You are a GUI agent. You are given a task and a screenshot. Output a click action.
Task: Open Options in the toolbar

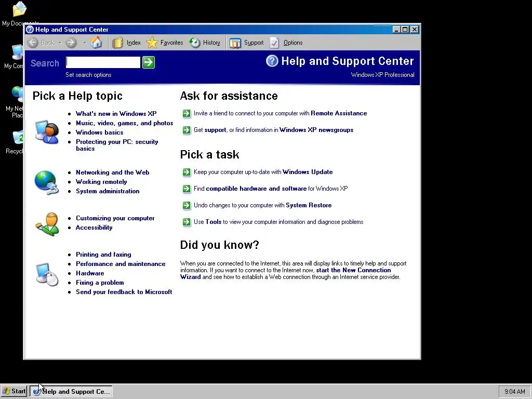click(286, 43)
